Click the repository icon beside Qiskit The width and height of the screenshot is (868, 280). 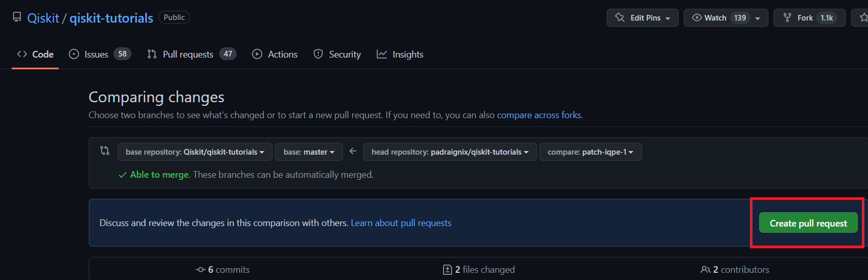[17, 17]
